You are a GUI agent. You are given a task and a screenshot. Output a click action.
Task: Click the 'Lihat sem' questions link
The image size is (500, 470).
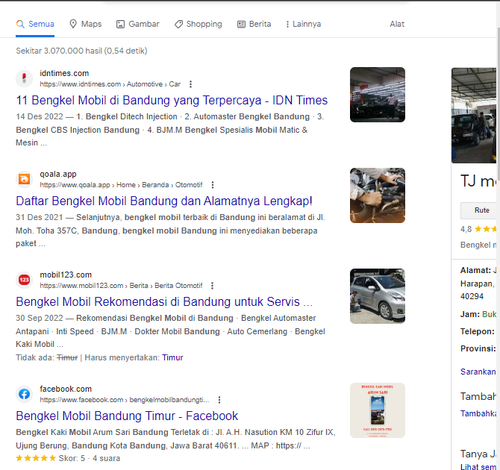(478, 467)
